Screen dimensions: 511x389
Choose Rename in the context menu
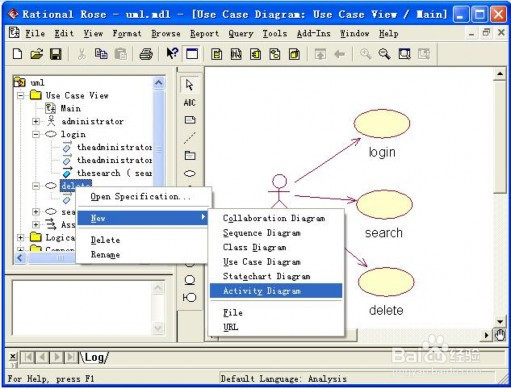[105, 255]
